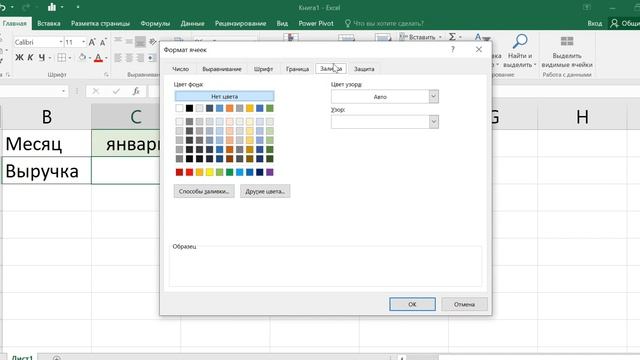Screen dimensions: 640x360
Task: Click the text orientation icon
Action: pyautogui.click(x=153, y=41)
